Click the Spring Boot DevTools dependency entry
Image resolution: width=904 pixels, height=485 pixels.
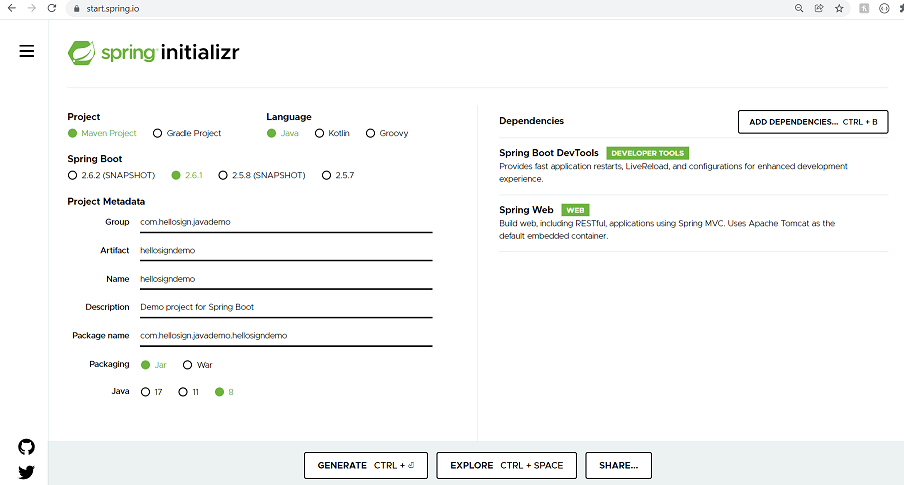click(694, 166)
